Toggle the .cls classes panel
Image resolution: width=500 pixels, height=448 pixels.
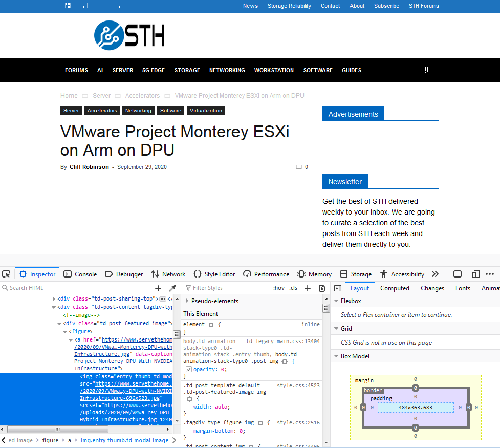(293, 288)
